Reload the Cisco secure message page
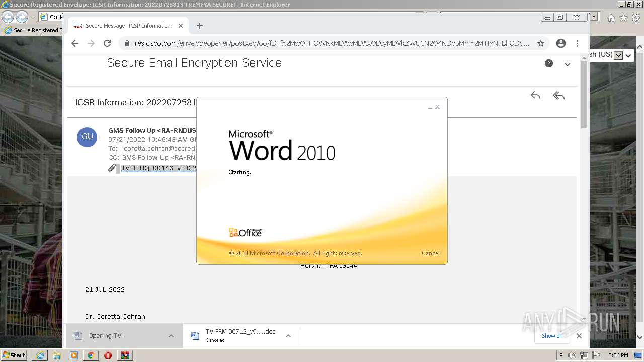The width and height of the screenshot is (644, 362). [107, 43]
